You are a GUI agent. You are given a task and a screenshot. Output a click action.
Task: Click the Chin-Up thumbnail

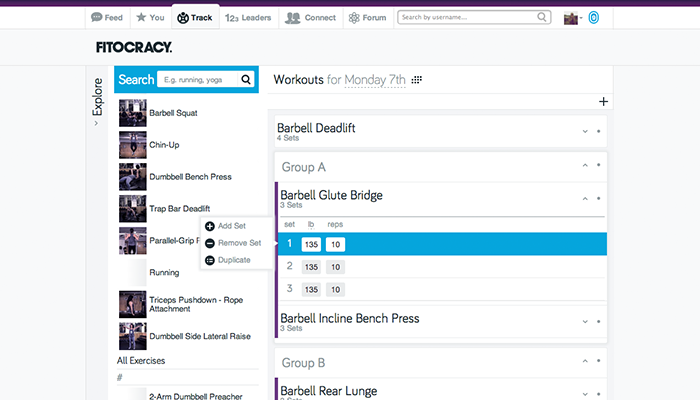tap(133, 145)
